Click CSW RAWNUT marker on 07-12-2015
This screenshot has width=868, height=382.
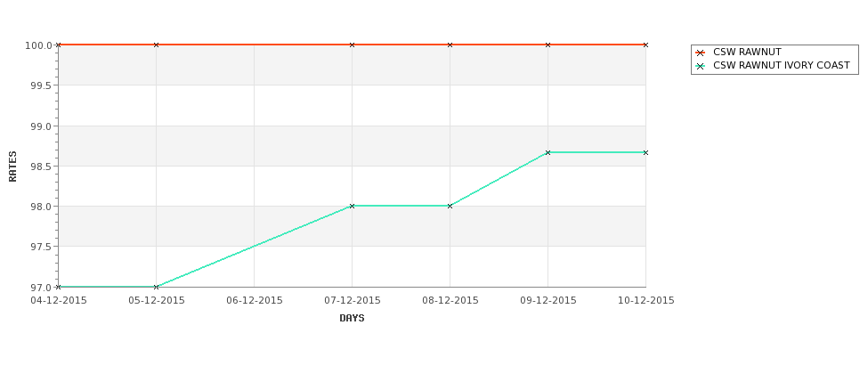tap(352, 45)
